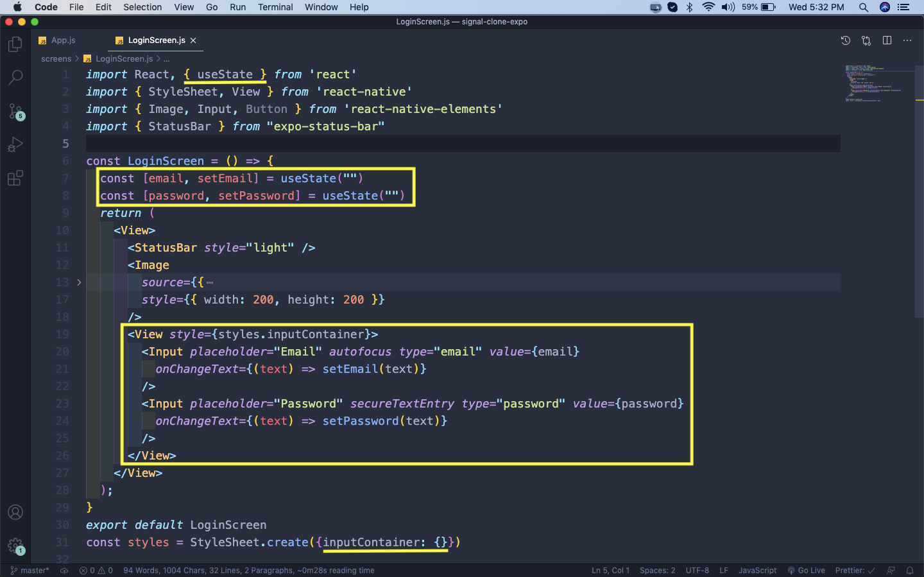Screen dimensions: 924x577
Task: Open Source Control view with 5 badge
Action: pyautogui.click(x=15, y=112)
